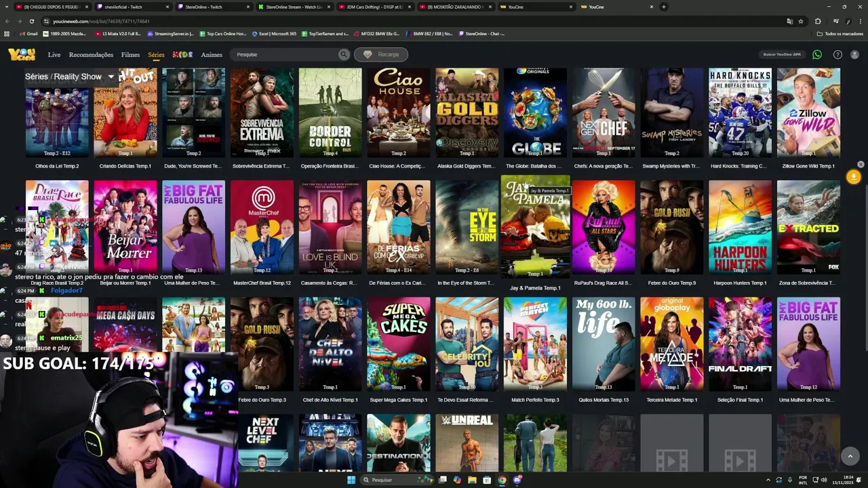Open Top Cars Online bookmark
Screen dimensions: 868x488
coord(223,33)
